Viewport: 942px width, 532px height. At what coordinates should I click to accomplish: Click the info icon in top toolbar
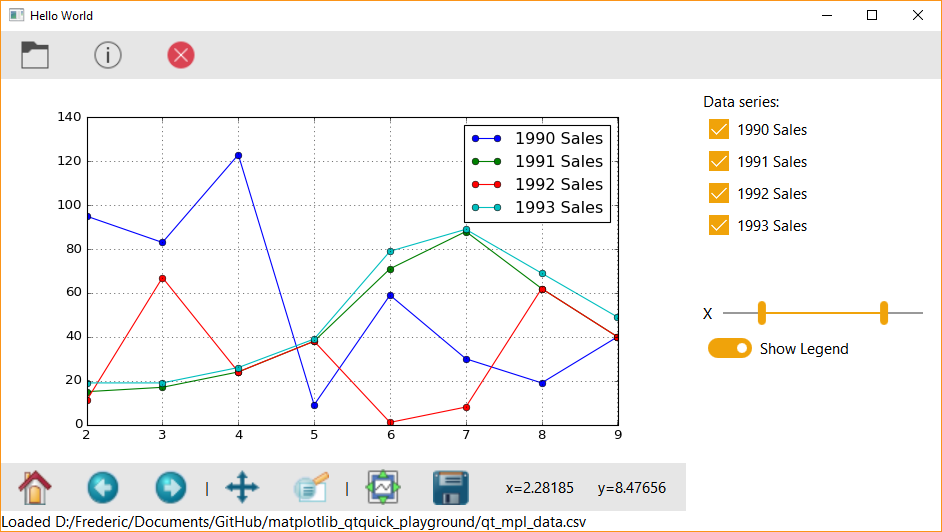coord(108,55)
